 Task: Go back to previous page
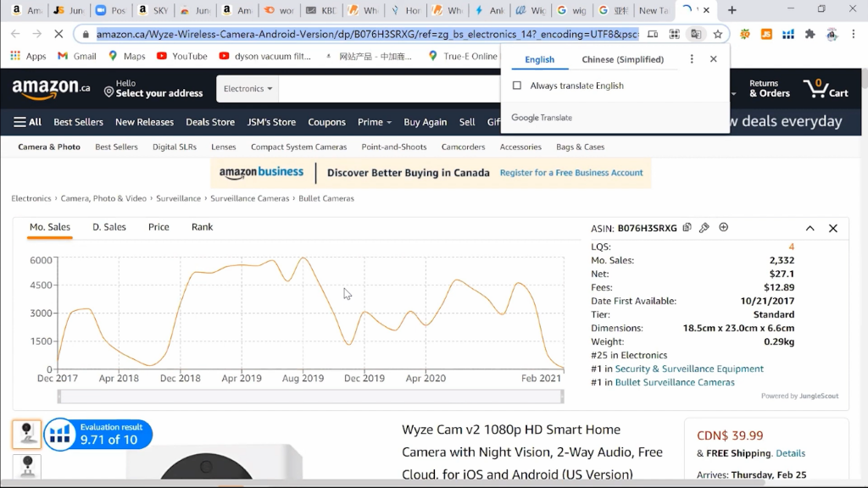15,34
